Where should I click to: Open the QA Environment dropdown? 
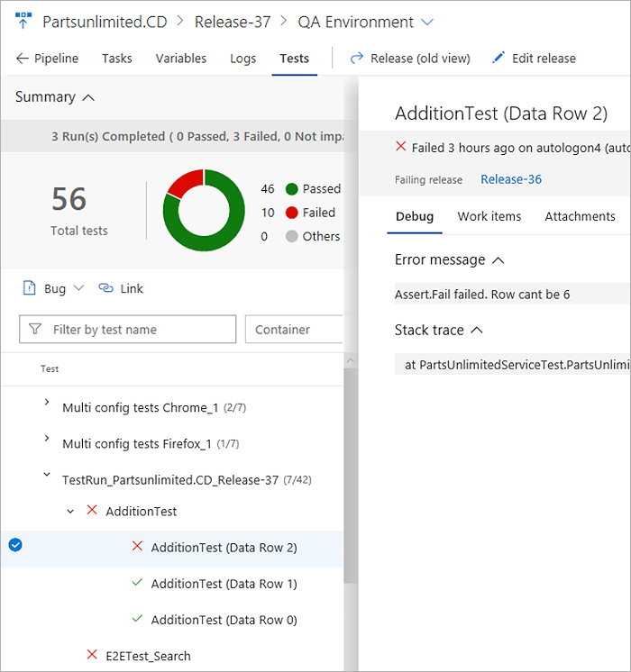pyautogui.click(x=427, y=22)
